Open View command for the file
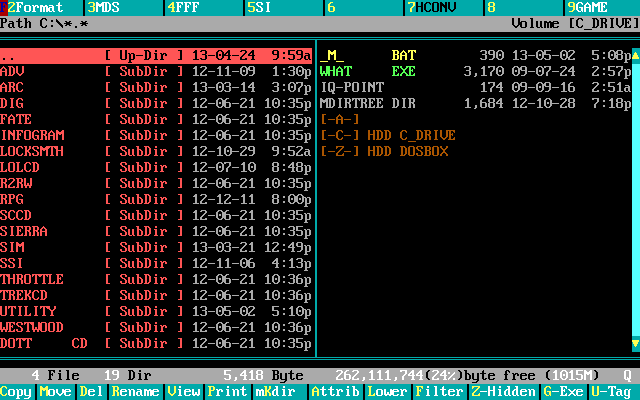Viewport: 640px width, 400px height. click(183, 392)
